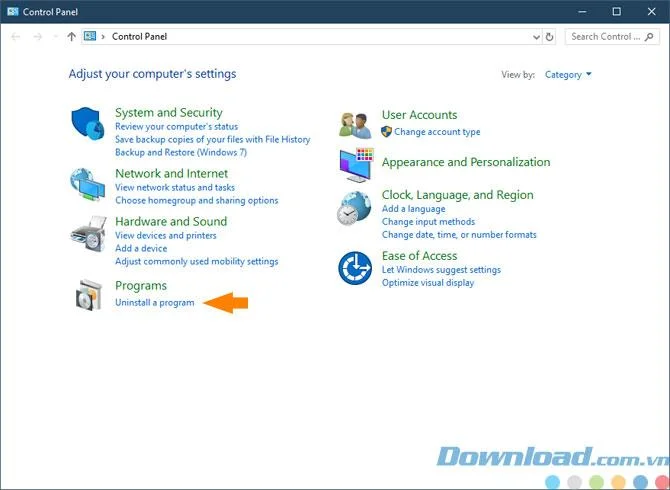
Task: Open View network status and tasks
Action: [175, 187]
